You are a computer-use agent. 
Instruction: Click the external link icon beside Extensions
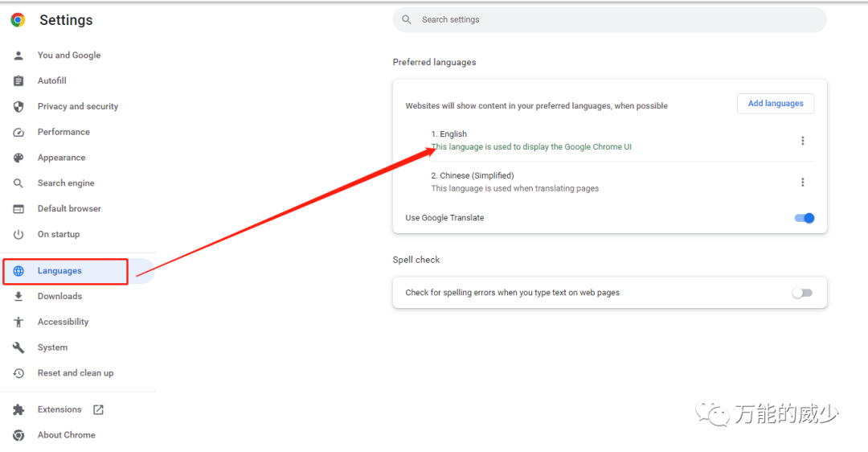click(98, 410)
